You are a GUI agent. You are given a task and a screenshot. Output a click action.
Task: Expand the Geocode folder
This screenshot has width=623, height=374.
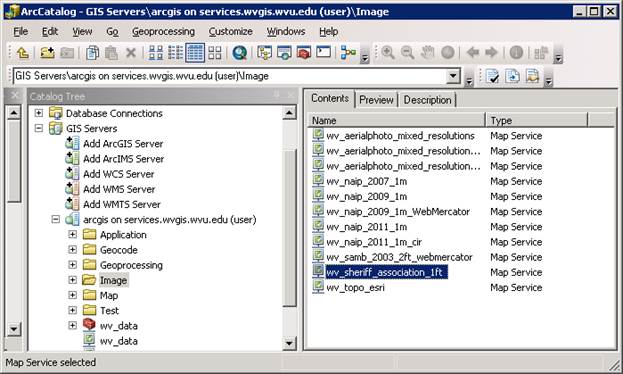[x=72, y=250]
